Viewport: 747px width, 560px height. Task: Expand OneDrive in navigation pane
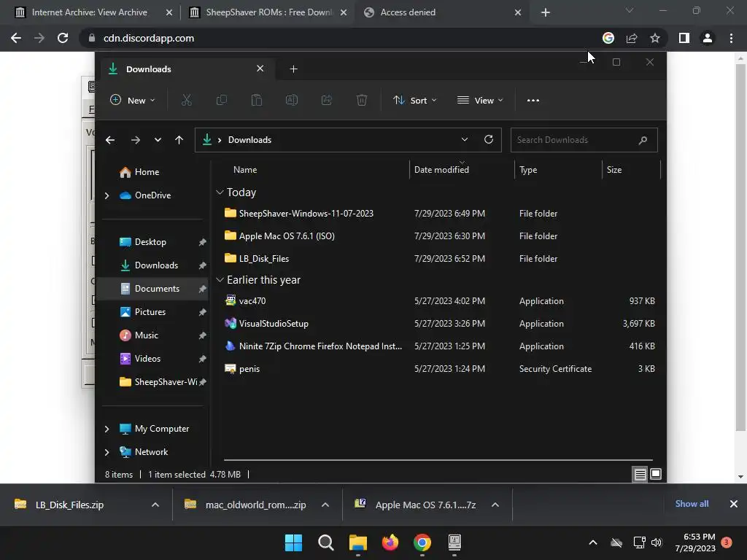coord(107,195)
